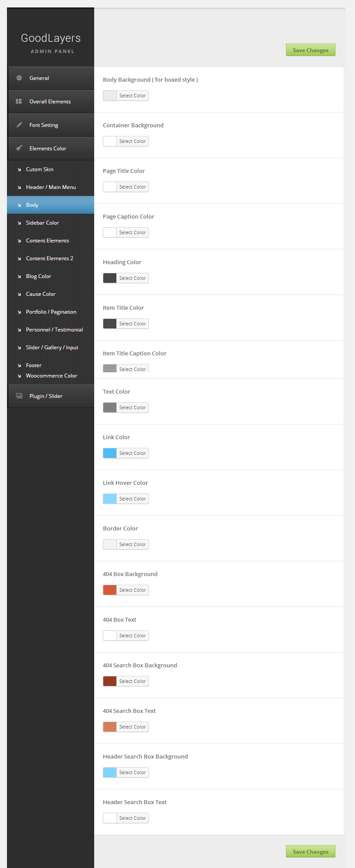Click the orange 404 Box Background swatch
This screenshot has height=868, width=355.
[110, 590]
